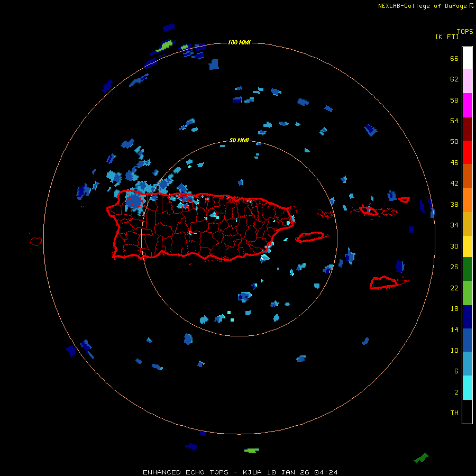The height and width of the screenshot is (476, 476).
Task: Click the 62 legend value
Action: click(454, 79)
